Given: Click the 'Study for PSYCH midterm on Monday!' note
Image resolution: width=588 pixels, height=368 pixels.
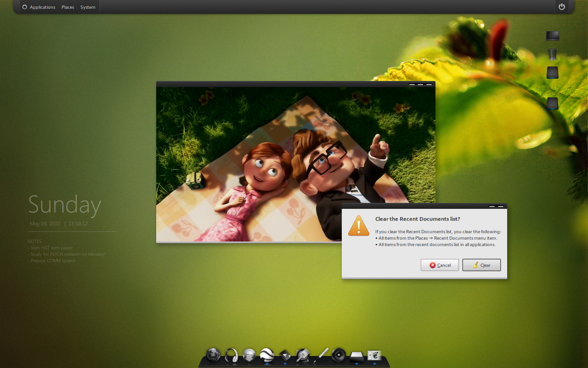Looking at the screenshot, I should [x=67, y=254].
